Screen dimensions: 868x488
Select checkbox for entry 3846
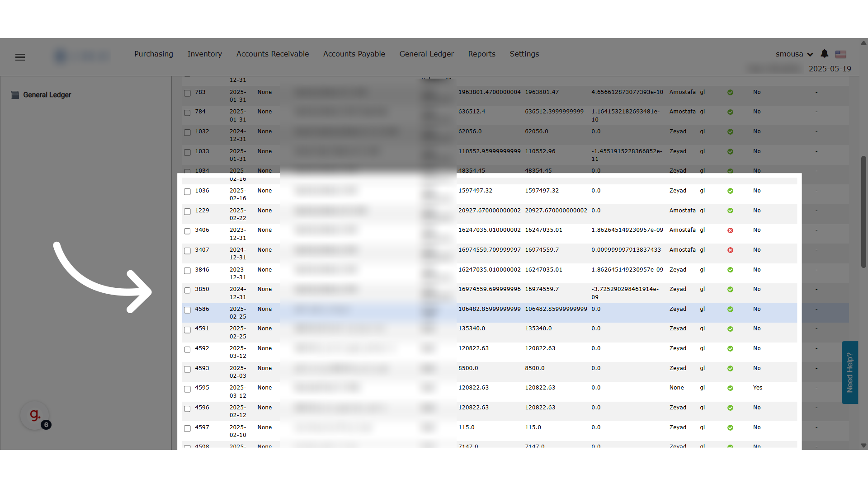(187, 271)
